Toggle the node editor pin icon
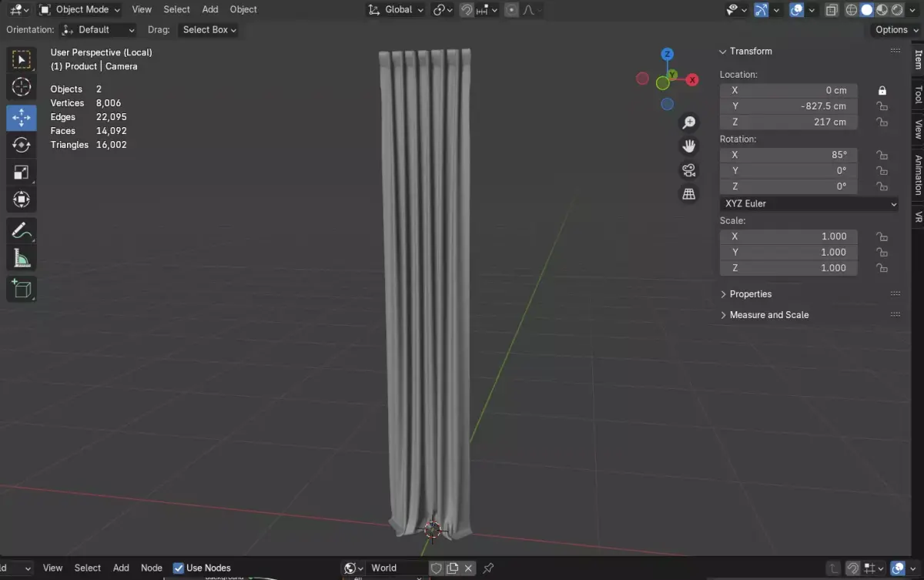This screenshot has width=924, height=580. (x=488, y=568)
